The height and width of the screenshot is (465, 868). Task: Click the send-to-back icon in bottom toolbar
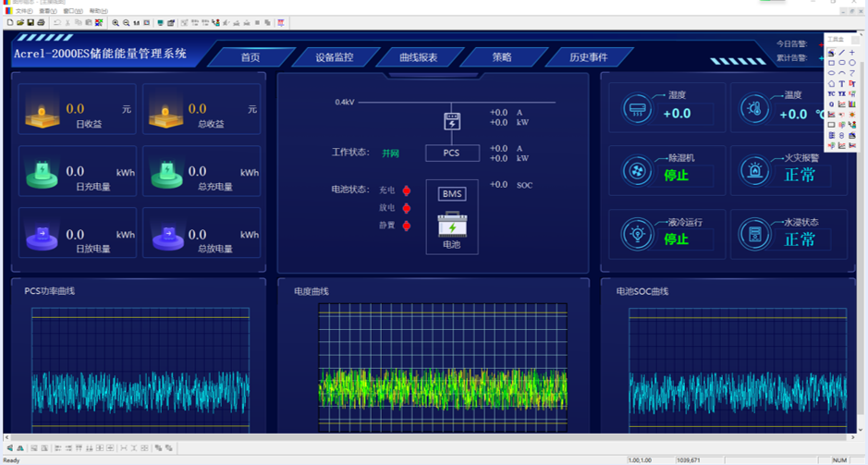[x=169, y=447]
